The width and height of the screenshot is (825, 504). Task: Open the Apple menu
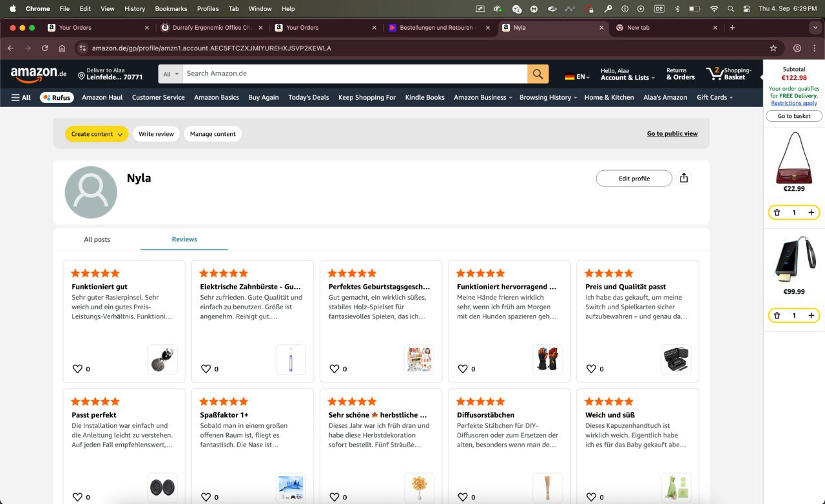tap(12, 9)
